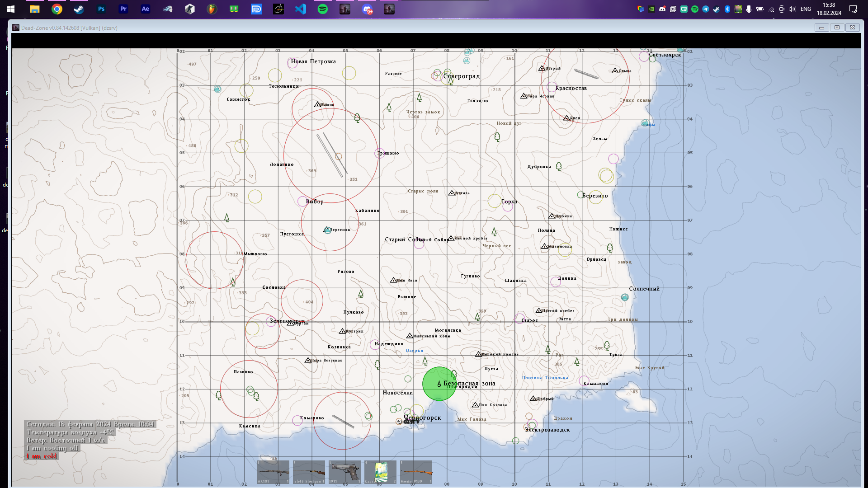
Task: Select the Izh43 Shotgun hotbar slot
Action: tap(309, 472)
